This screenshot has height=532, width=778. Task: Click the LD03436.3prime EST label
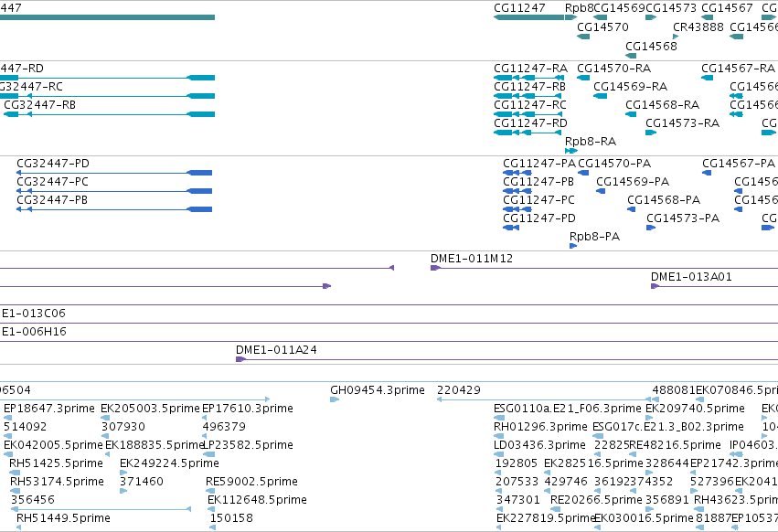point(539,445)
